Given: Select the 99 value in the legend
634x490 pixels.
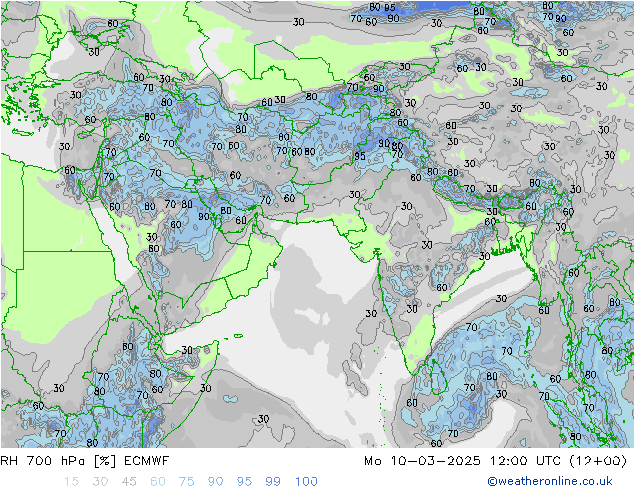Looking at the screenshot, I should pos(273,482).
